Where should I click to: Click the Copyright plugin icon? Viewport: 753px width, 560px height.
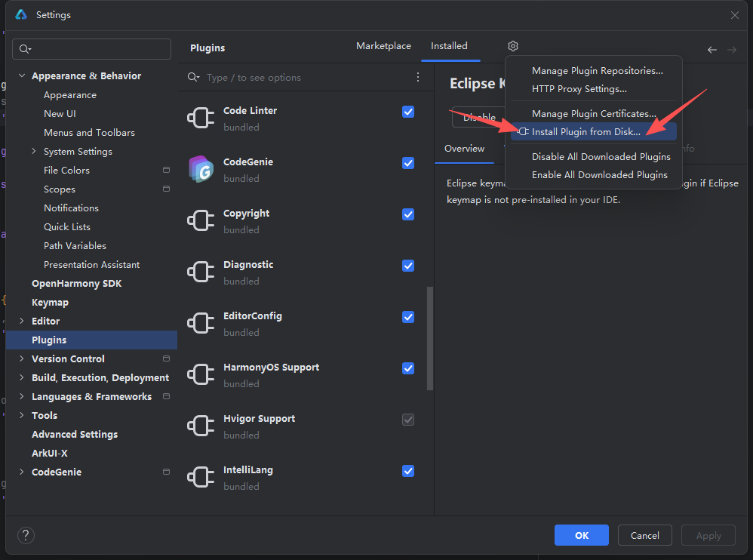(201, 221)
